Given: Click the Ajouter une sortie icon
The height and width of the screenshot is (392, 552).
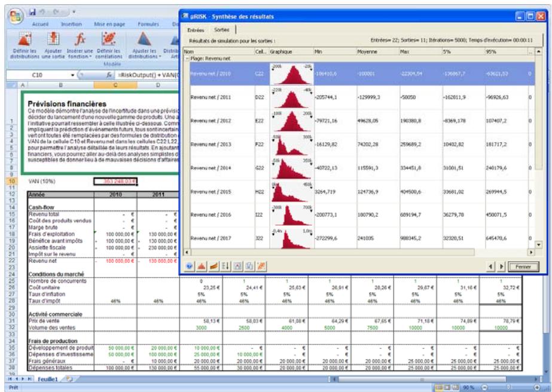Looking at the screenshot, I should 53,38.
